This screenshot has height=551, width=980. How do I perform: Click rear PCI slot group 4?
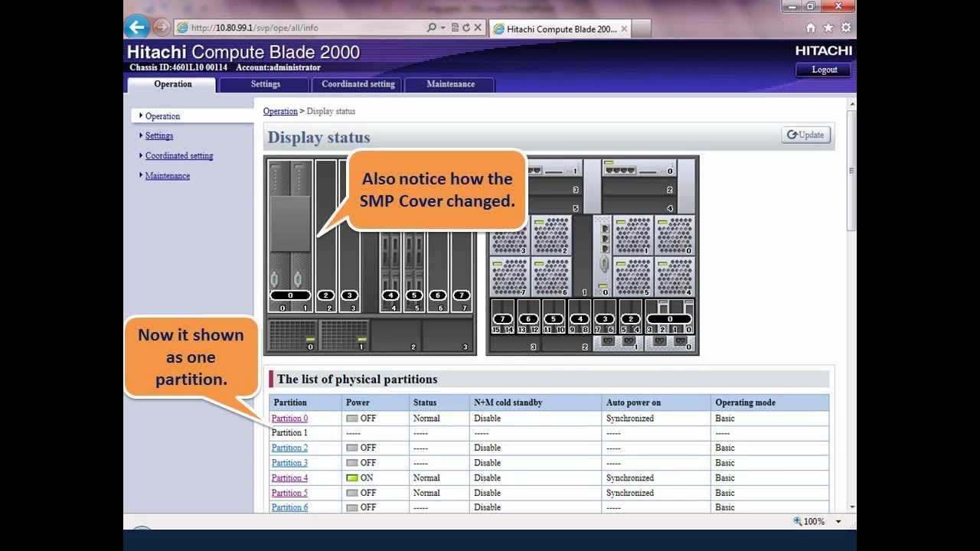[x=580, y=317]
